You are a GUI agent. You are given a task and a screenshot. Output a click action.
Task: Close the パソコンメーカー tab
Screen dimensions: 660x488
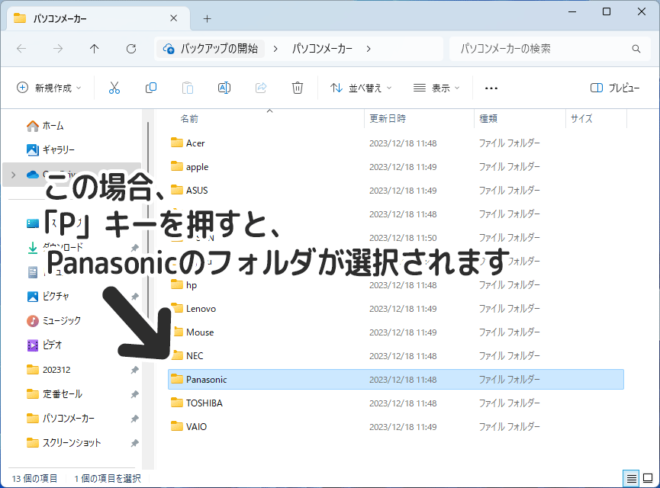tap(173, 18)
